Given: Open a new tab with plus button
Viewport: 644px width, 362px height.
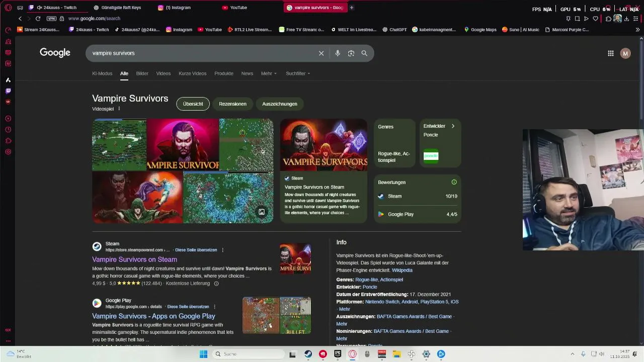Looking at the screenshot, I should click(x=352, y=8).
